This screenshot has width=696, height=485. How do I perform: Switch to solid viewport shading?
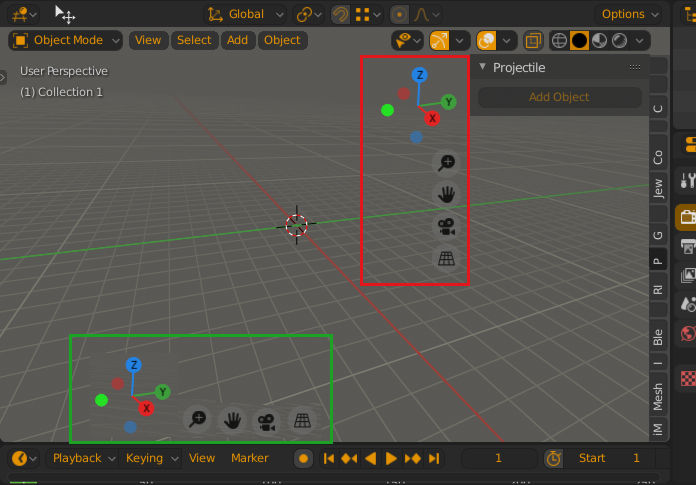[x=579, y=41]
